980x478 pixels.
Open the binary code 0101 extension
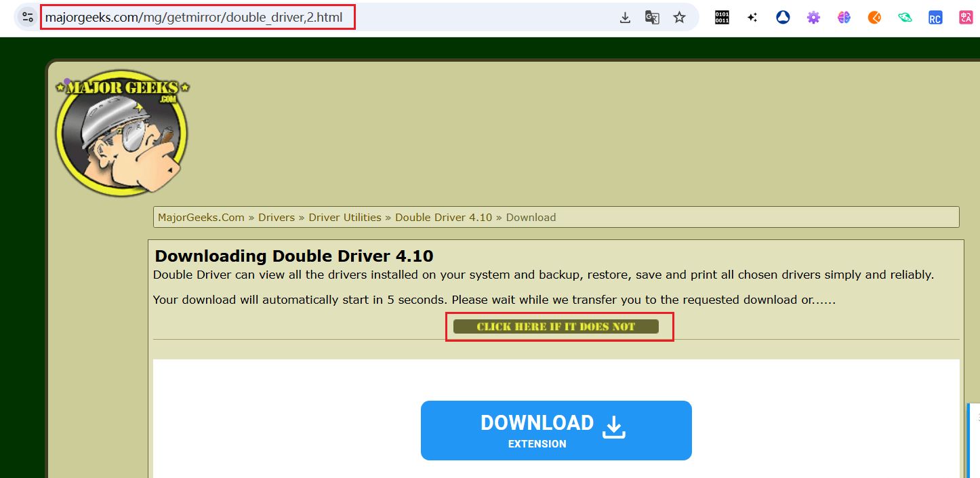pos(722,18)
